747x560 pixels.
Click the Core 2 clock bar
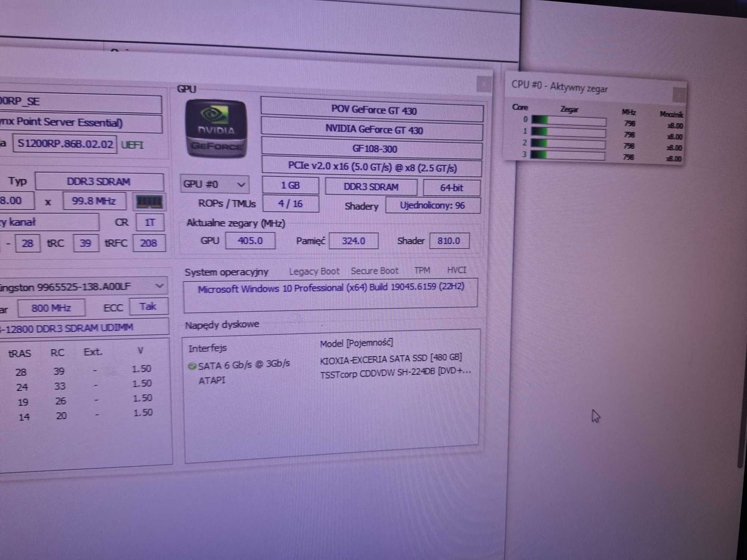567,144
